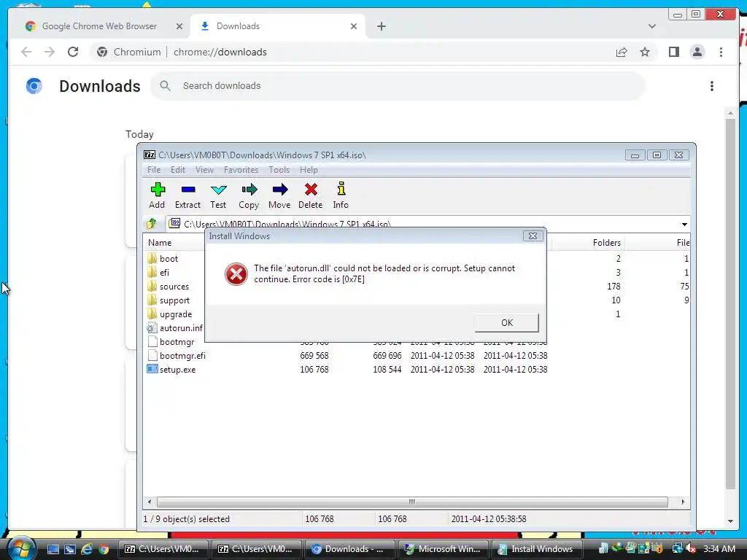Click OK in the Install Windows error dialog
This screenshot has width=747, height=560.
point(507,323)
